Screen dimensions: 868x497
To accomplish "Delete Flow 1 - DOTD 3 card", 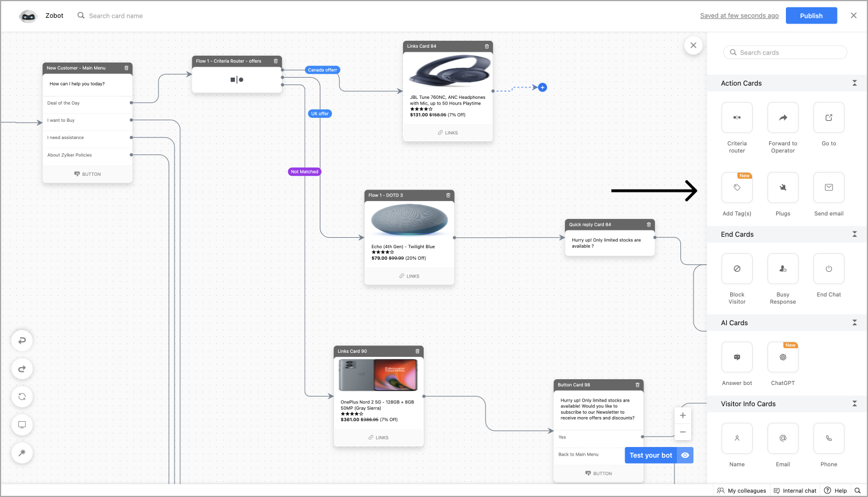I will pos(448,195).
